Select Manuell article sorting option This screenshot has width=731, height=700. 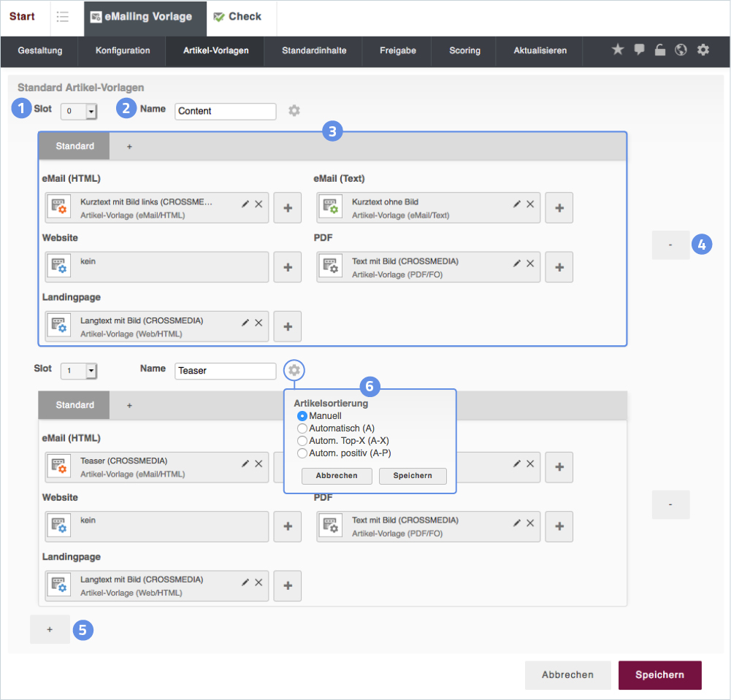point(302,416)
